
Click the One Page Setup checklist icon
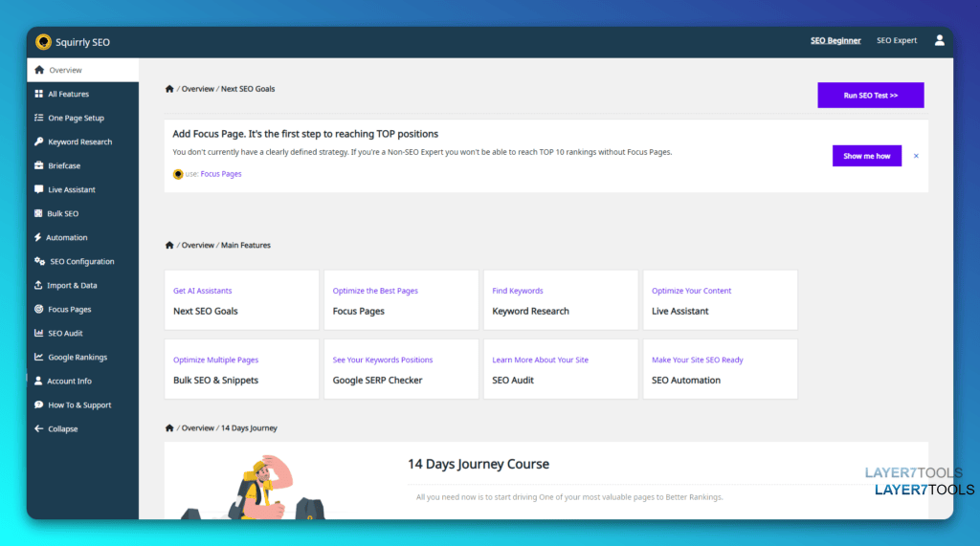[38, 118]
